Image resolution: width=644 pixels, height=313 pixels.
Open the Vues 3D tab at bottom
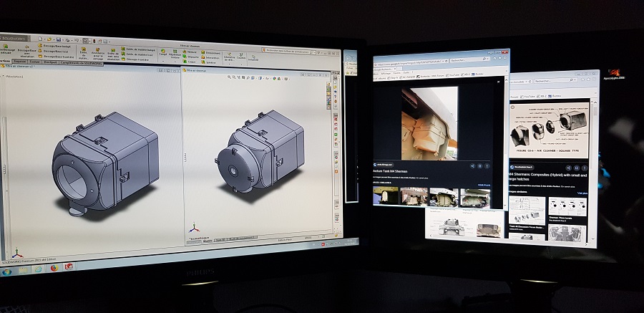[220, 239]
